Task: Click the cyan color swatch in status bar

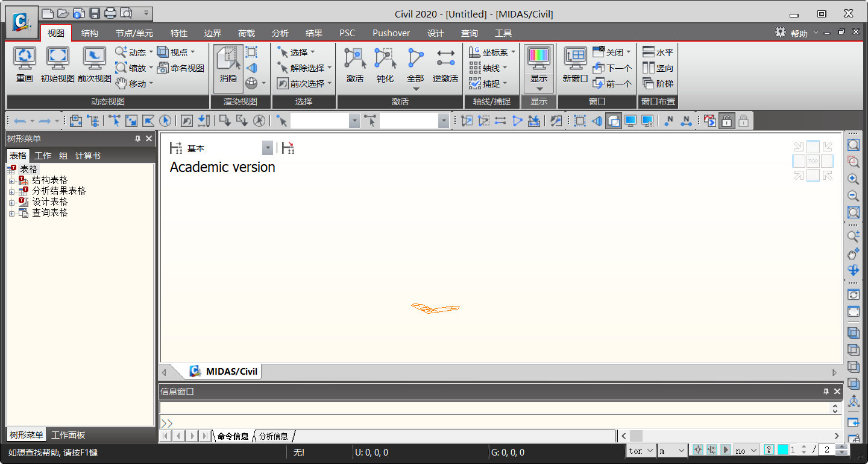Action: pyautogui.click(x=783, y=450)
